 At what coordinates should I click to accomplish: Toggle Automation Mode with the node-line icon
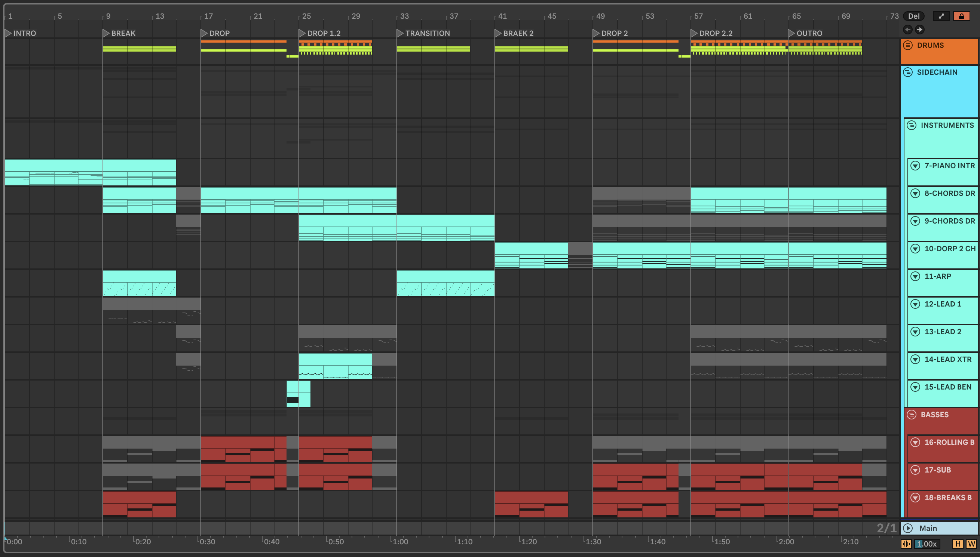coord(941,16)
